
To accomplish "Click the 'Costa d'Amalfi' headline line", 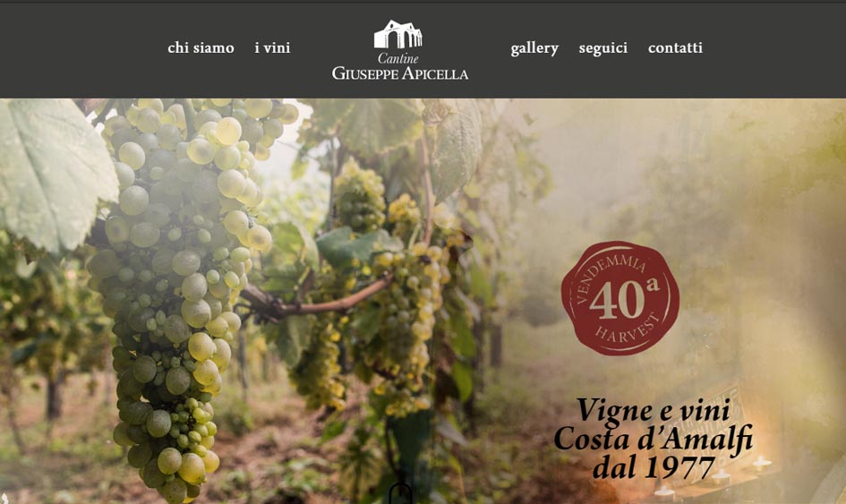I will pyautogui.click(x=654, y=438).
